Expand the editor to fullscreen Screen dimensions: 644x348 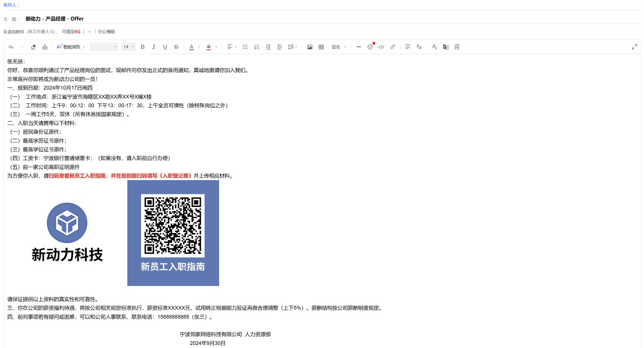[x=635, y=47]
